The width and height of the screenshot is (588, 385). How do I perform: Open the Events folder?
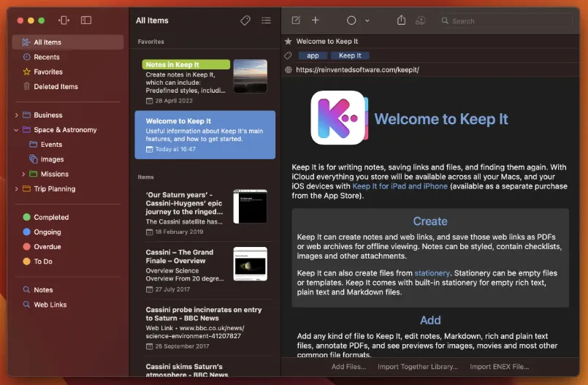51,145
